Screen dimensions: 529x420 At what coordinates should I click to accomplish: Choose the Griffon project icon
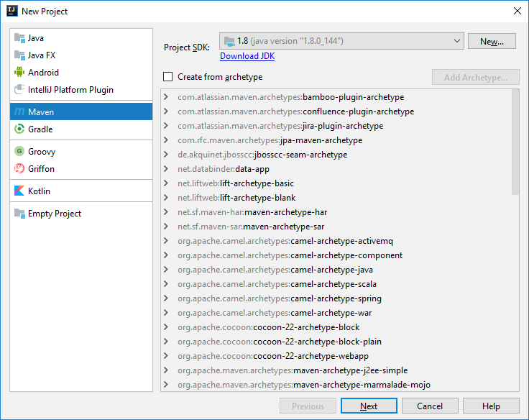click(x=19, y=169)
